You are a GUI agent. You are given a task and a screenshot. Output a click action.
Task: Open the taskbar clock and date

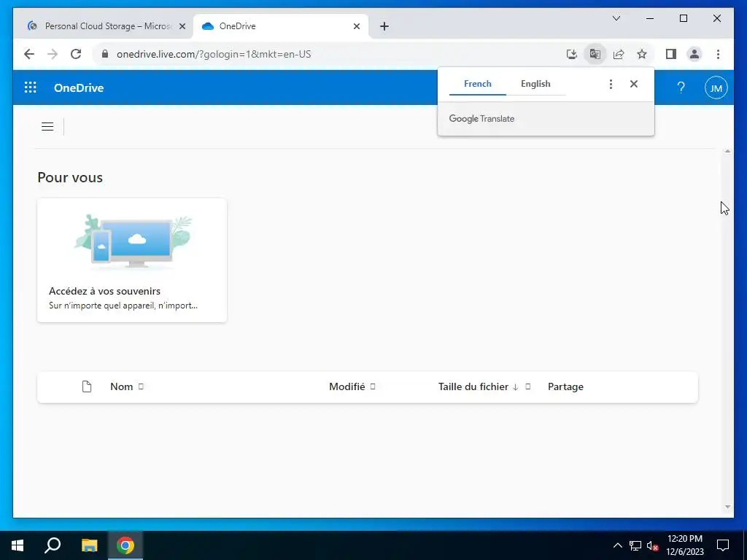[x=684, y=545]
